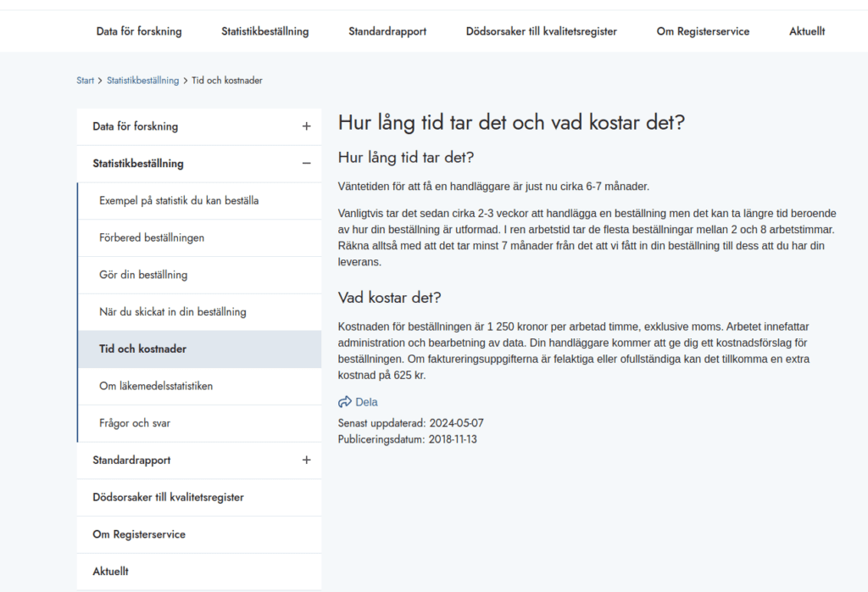Select Om Registerservice in top navigation

[703, 31]
